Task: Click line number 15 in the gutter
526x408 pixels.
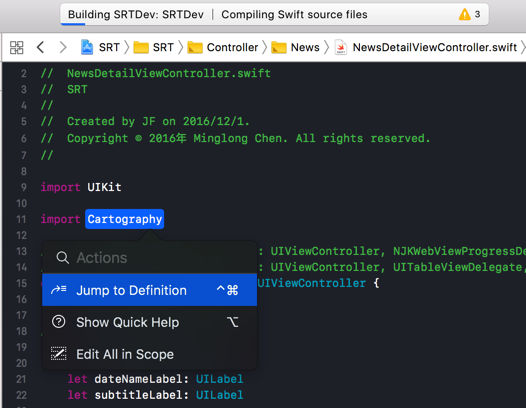Action: [x=21, y=283]
